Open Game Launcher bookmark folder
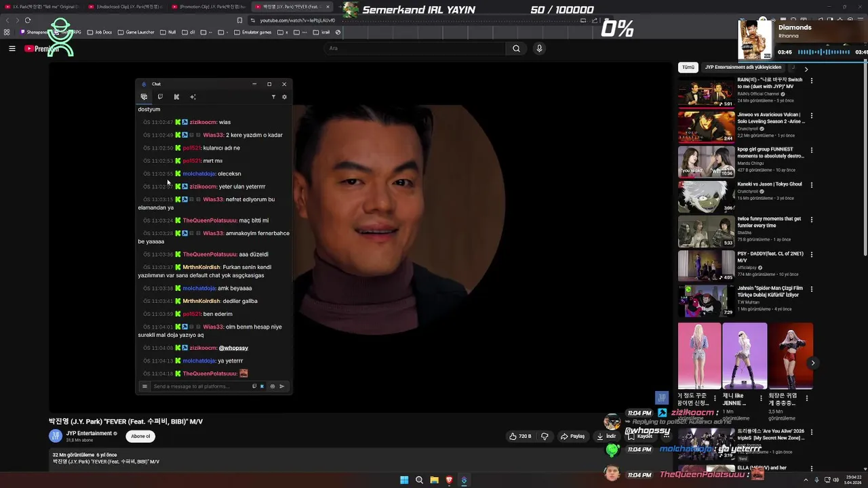This screenshot has height=488, width=868. coord(136,32)
